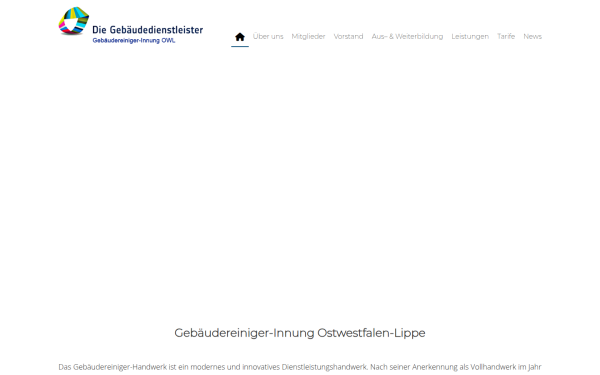600x375 pixels.
Task: Click the Gebäudereiniger-Innung Ostwestfalen-Lippe heading
Action: 300,333
